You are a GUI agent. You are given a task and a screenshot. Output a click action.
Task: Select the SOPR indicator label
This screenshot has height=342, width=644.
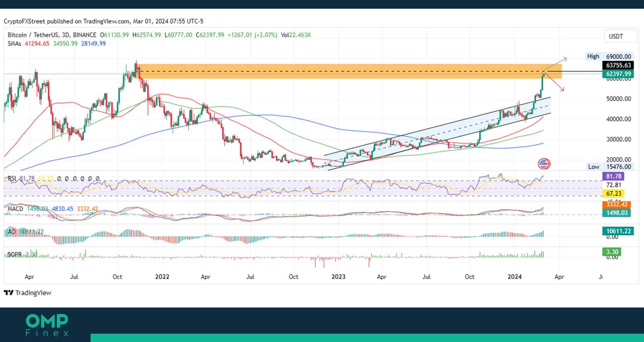15,254
